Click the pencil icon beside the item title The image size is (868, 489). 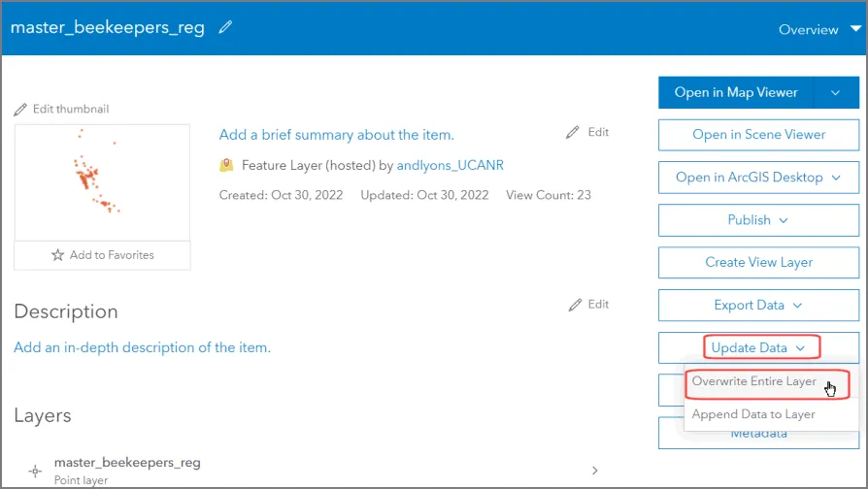226,28
